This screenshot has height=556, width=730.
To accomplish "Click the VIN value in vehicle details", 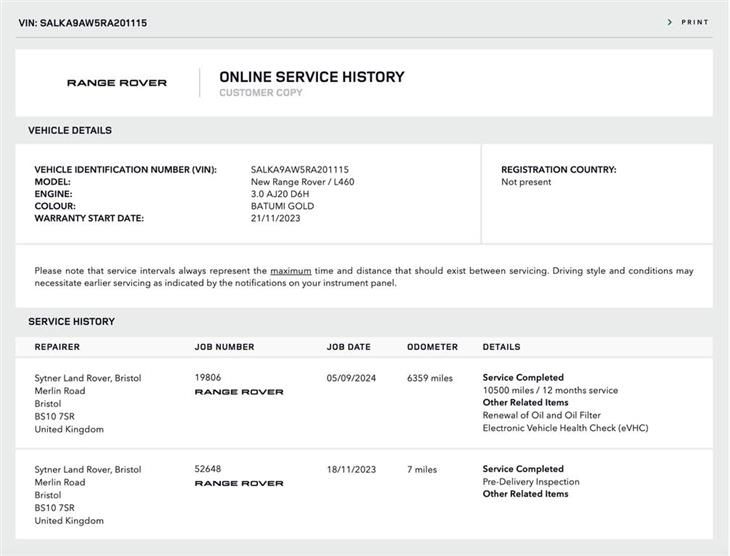I will click(x=300, y=170).
